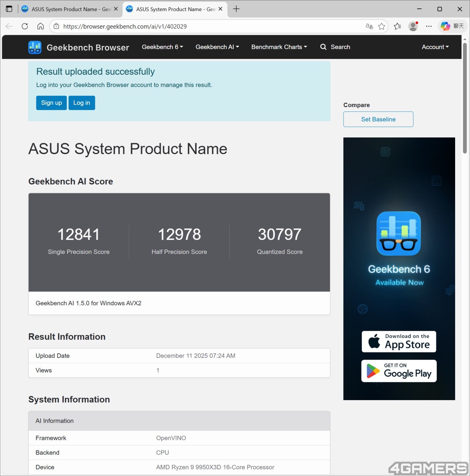Image resolution: width=470 pixels, height=476 pixels.
Task: Expand the Geekbench 6 dropdown menu
Action: coord(162,47)
